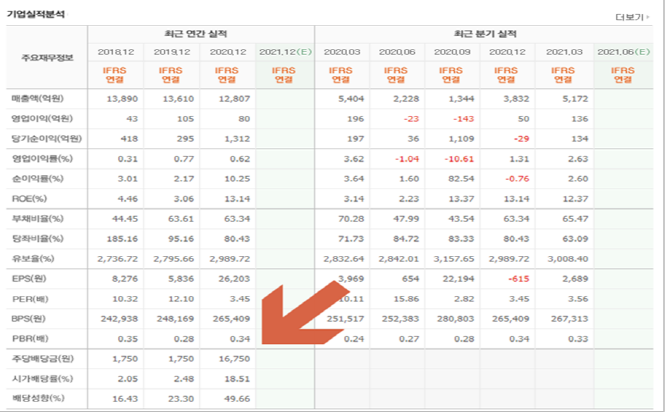Viewport: 665px width, 412px height.
Task: Select the 기업실적분석 section title
Action: (36, 14)
